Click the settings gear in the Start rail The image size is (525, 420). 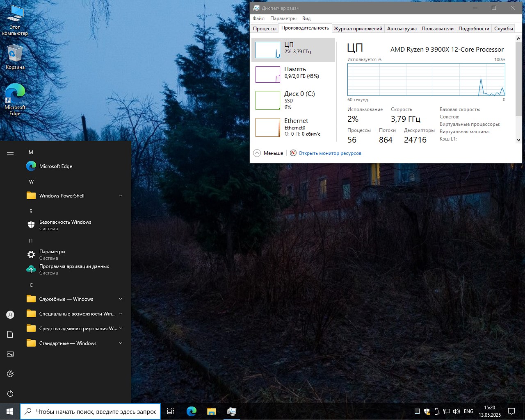[x=10, y=374]
